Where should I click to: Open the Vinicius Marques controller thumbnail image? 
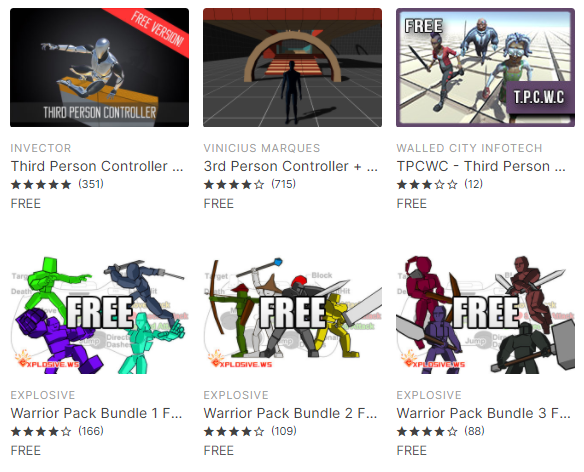pyautogui.click(x=292, y=67)
